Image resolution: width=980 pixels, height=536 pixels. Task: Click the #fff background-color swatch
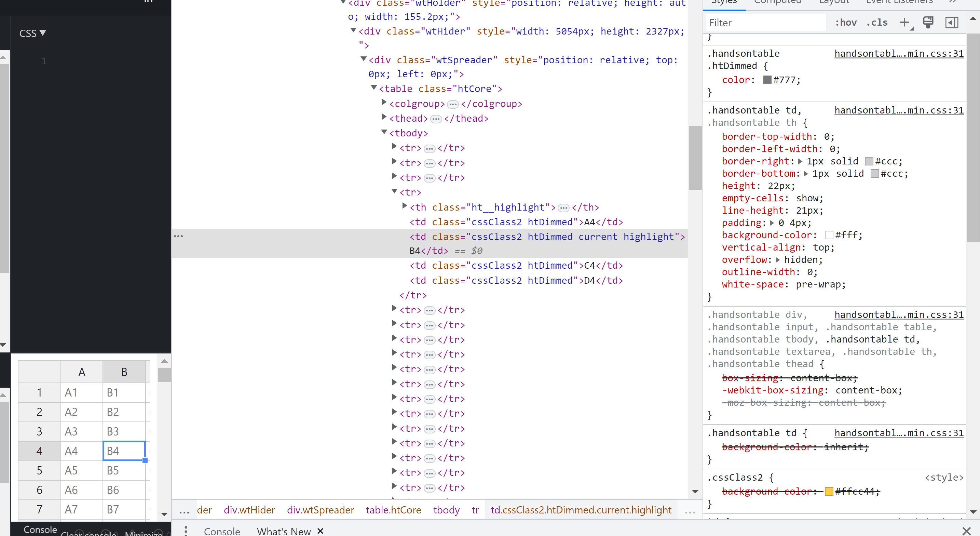coord(829,235)
